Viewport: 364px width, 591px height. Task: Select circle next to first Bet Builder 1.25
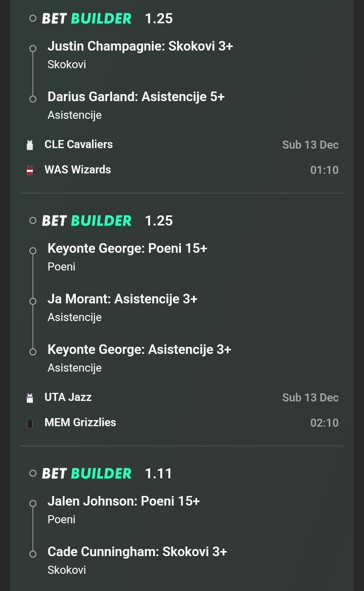tap(33, 19)
